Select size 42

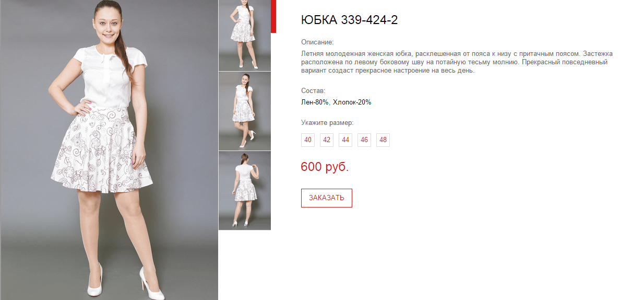pos(327,140)
